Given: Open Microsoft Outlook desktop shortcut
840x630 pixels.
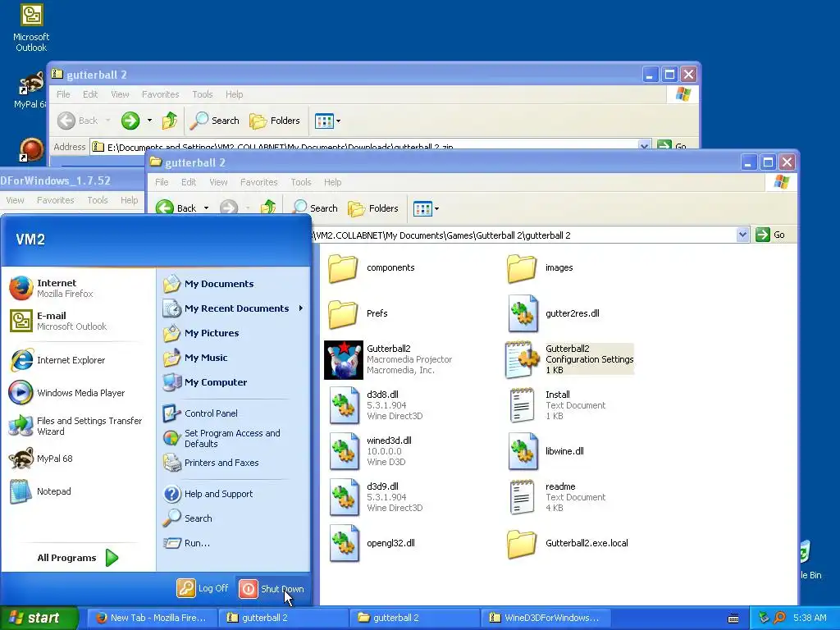Looking at the screenshot, I should (31, 28).
